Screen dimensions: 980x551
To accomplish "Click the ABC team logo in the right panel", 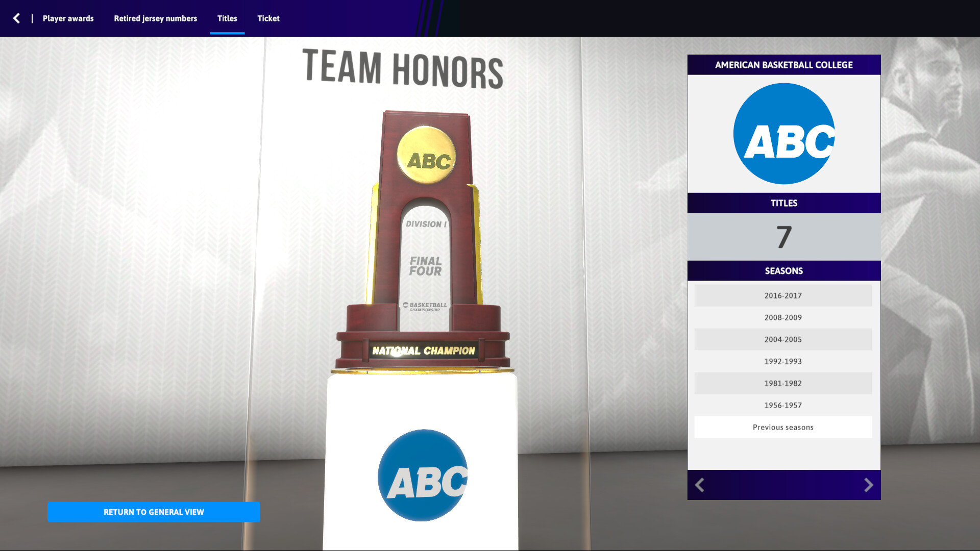I will 783,132.
